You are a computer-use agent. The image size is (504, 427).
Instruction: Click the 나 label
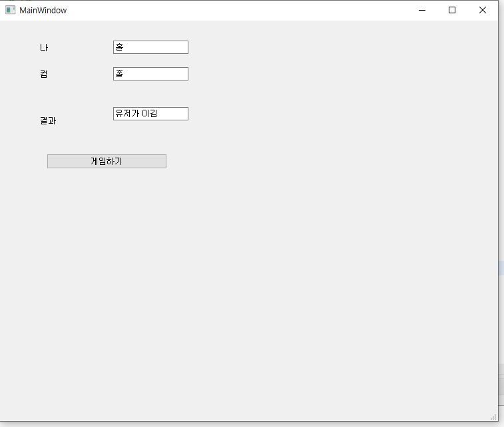(44, 47)
